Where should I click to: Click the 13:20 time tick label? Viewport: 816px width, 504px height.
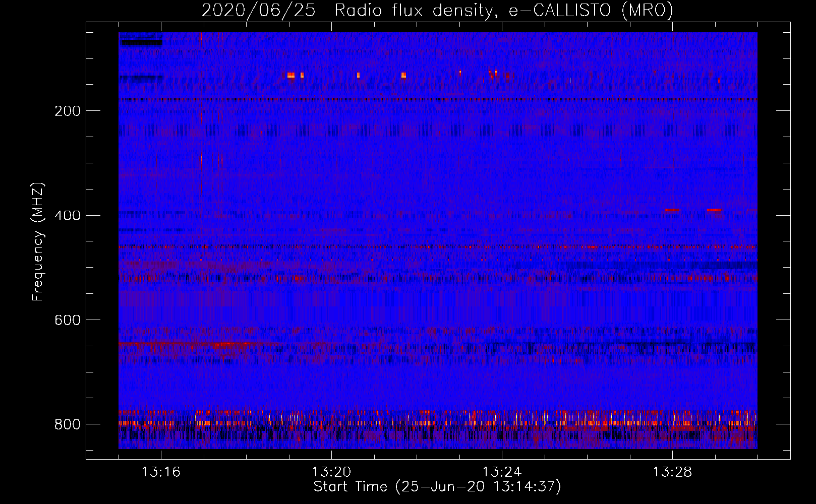[x=331, y=472]
